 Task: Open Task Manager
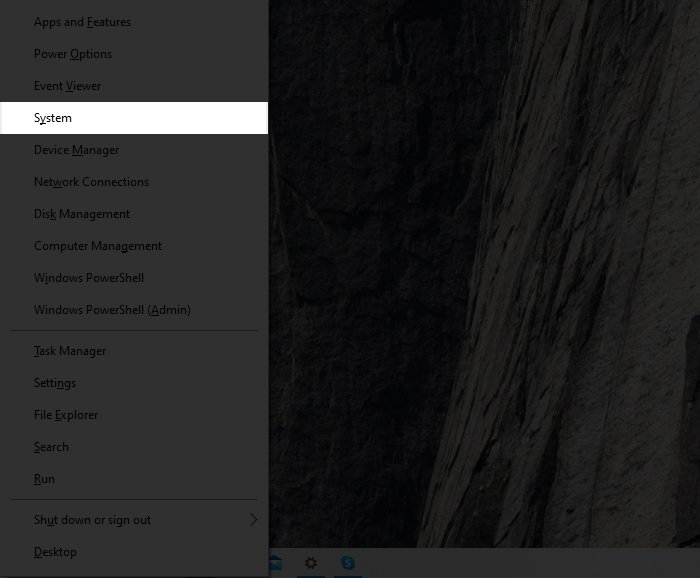click(70, 351)
